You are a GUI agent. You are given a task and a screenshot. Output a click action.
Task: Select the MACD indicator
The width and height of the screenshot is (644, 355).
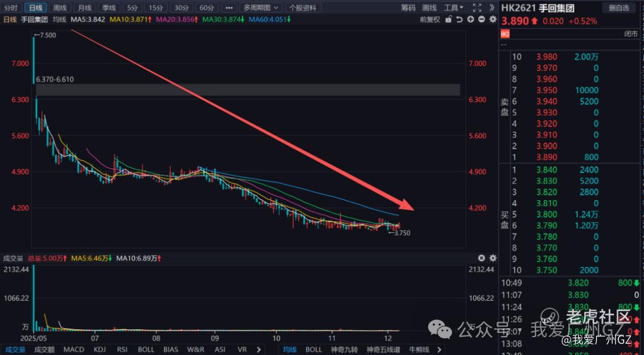click(x=74, y=350)
